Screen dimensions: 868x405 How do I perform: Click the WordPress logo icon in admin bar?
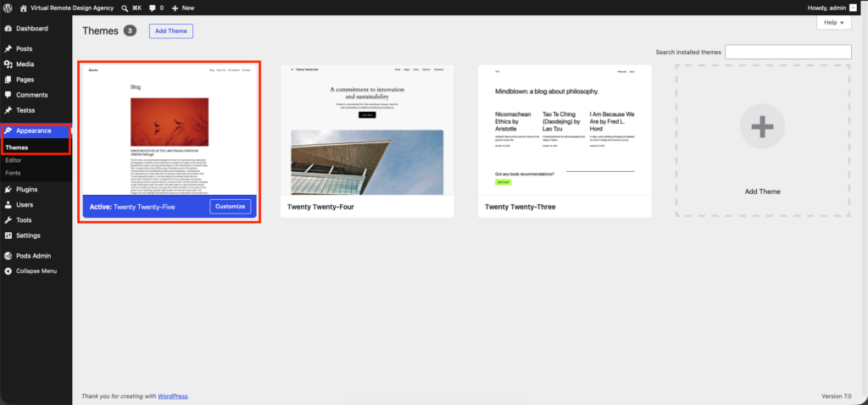(8, 8)
